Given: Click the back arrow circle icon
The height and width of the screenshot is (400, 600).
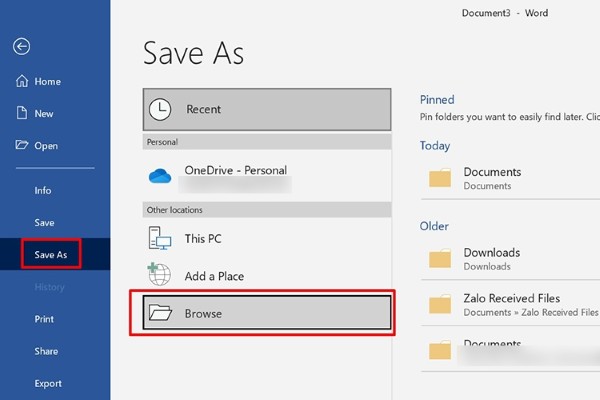Looking at the screenshot, I should (21, 47).
